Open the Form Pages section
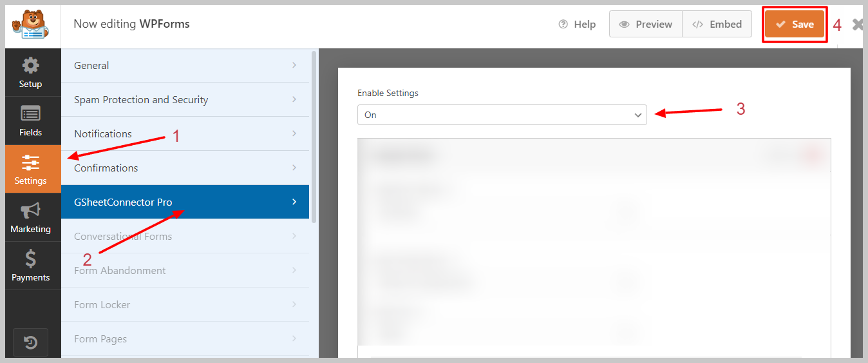868x363 pixels. (185, 338)
